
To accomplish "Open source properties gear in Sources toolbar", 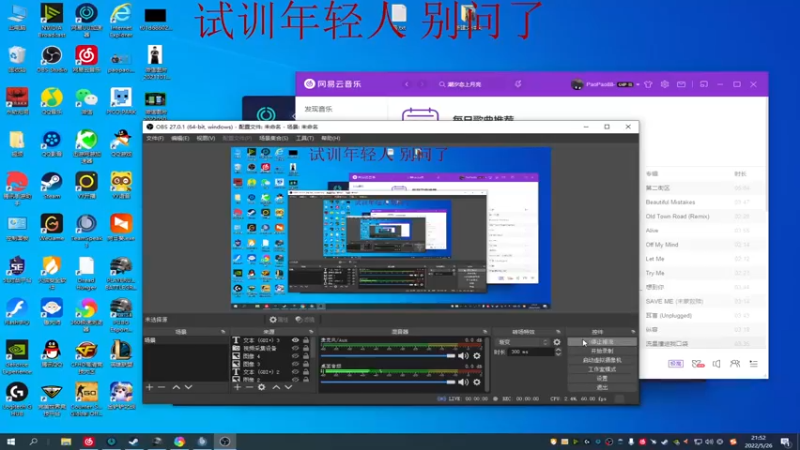I will click(262, 387).
